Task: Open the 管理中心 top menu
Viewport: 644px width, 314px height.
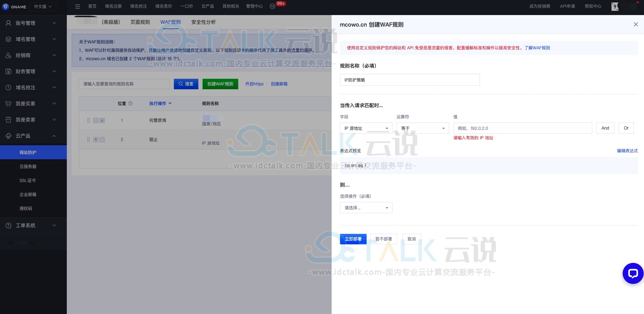Action: click(254, 6)
